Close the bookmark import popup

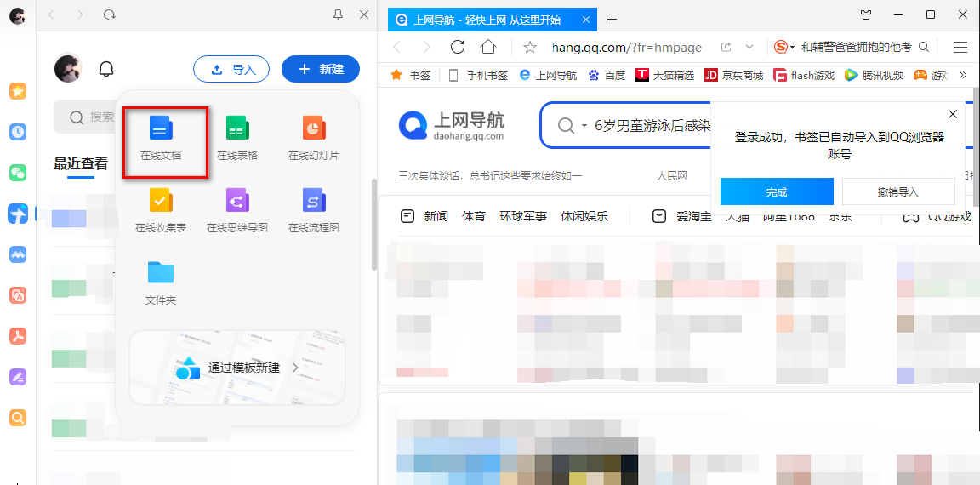pos(953,114)
